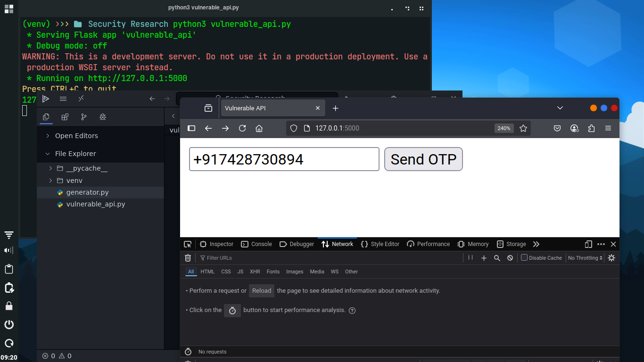Click the Firefox account icon
The height and width of the screenshot is (362, 644).
[x=574, y=128]
